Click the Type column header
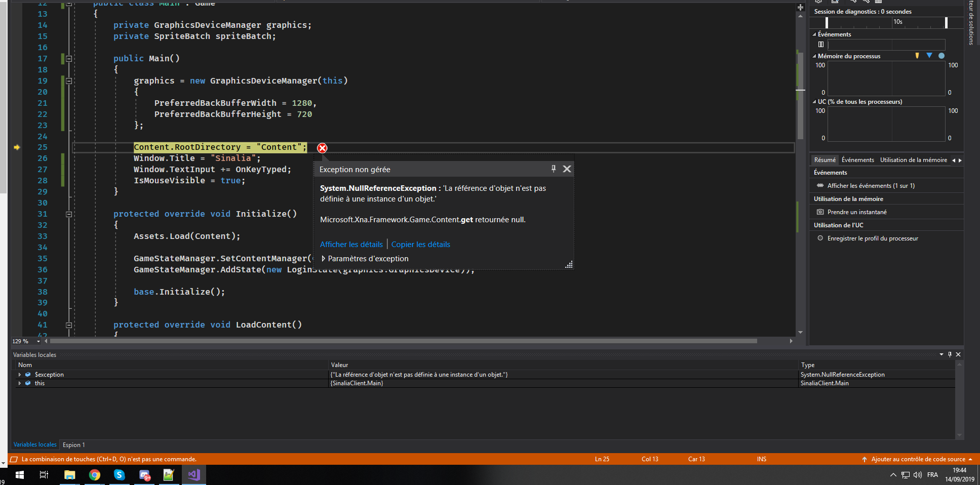 (877, 365)
